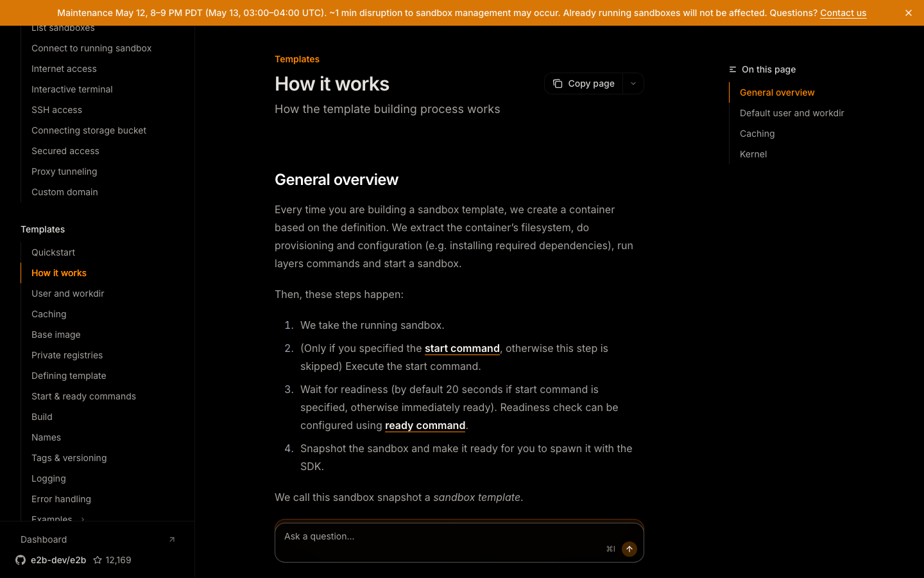The width and height of the screenshot is (924, 578).
Task: Open the e2b-dev/e2b GitHub repository link
Action: 58,560
